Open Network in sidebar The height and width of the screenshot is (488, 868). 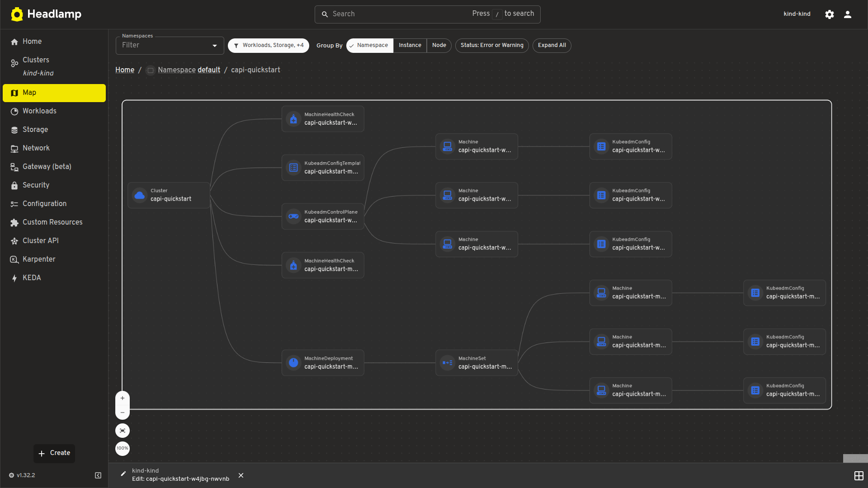[54, 148]
